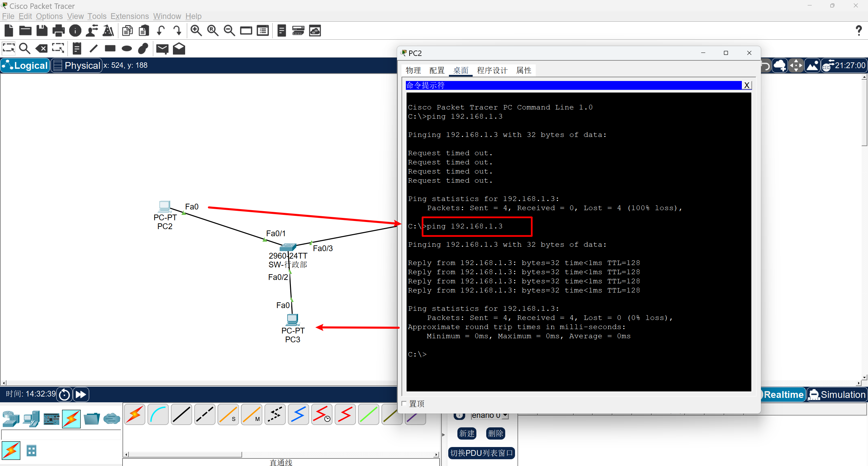This screenshot has height=466, width=868.
Task: Zoom in on the workspace
Action: 196,31
